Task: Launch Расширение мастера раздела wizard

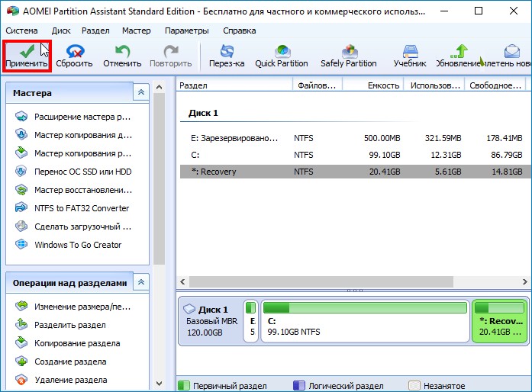Action: 73,117
